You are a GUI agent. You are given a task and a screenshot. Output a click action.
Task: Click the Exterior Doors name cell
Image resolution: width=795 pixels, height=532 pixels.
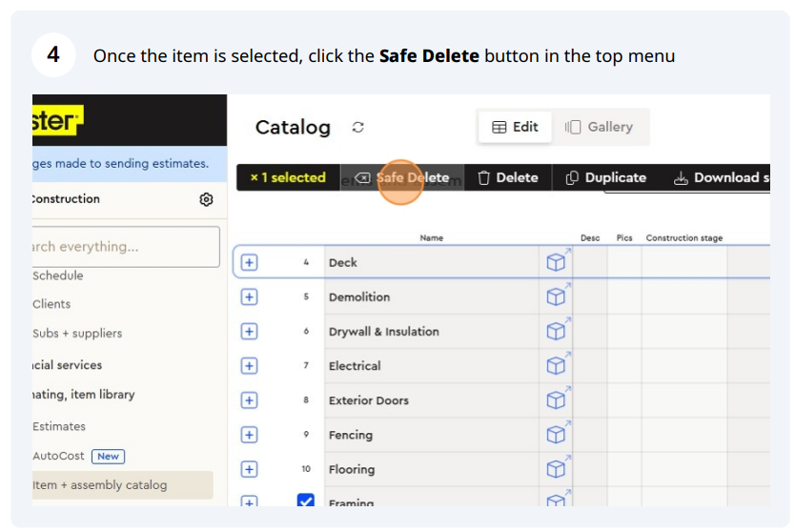(432, 400)
